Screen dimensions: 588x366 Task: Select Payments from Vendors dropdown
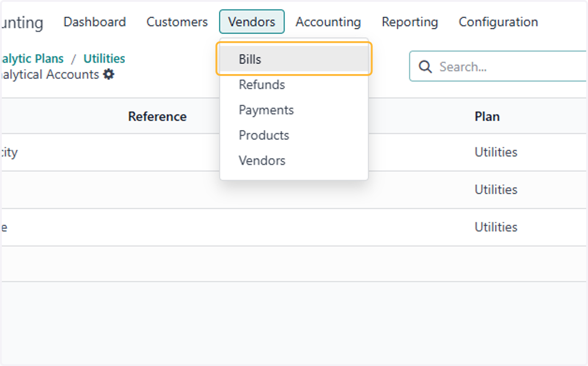point(294,110)
